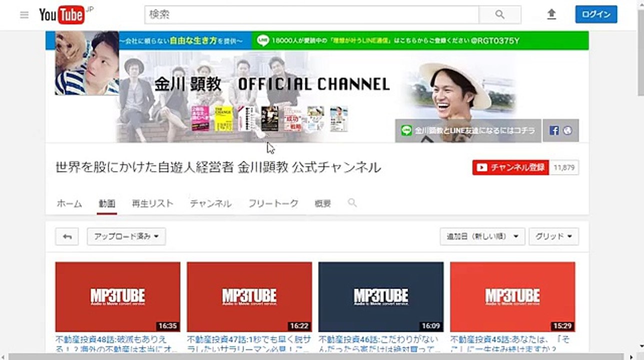Search within channel using tab magnifier

(x=352, y=202)
